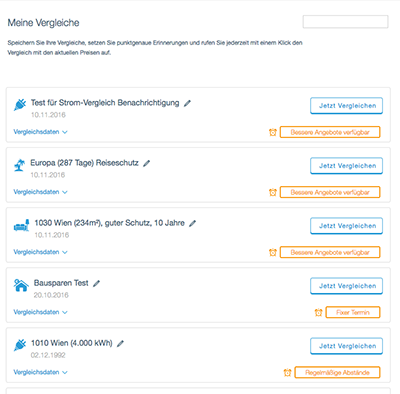
Task: Click Jetzt Vergleichen for Bausparen Test
Action: pyautogui.click(x=346, y=286)
